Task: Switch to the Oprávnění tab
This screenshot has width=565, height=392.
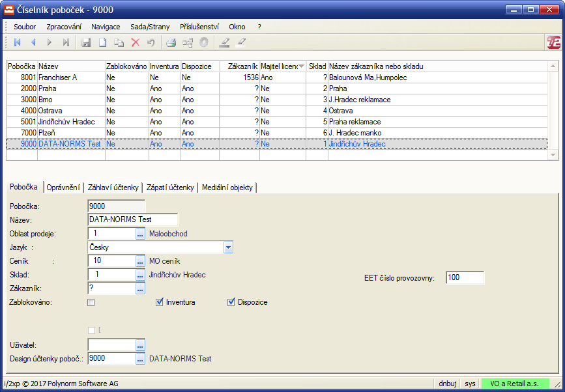Action: coord(63,188)
